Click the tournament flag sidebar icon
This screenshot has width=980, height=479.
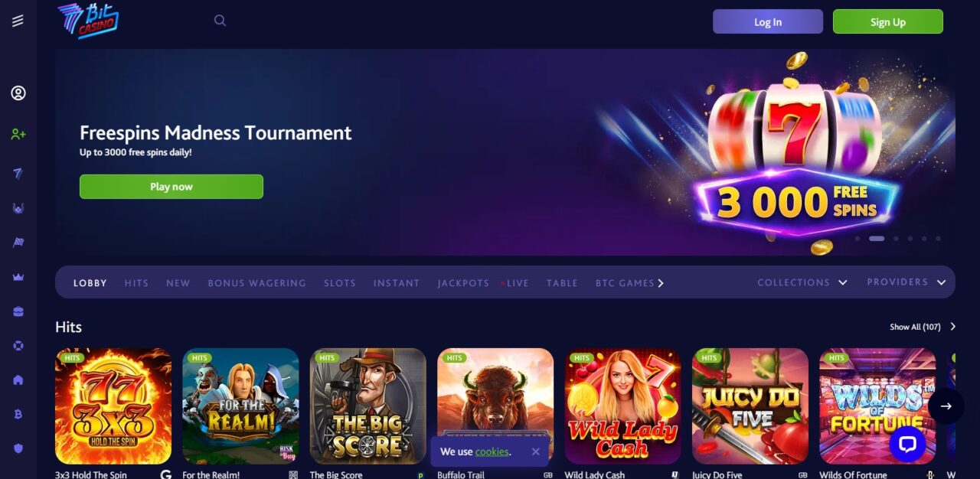click(x=18, y=243)
